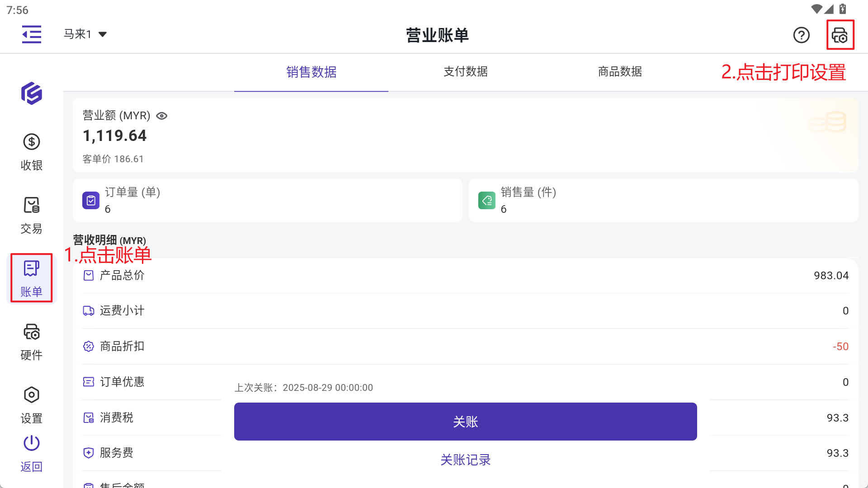
Task: Open the 收银 cashier section
Action: (x=31, y=152)
